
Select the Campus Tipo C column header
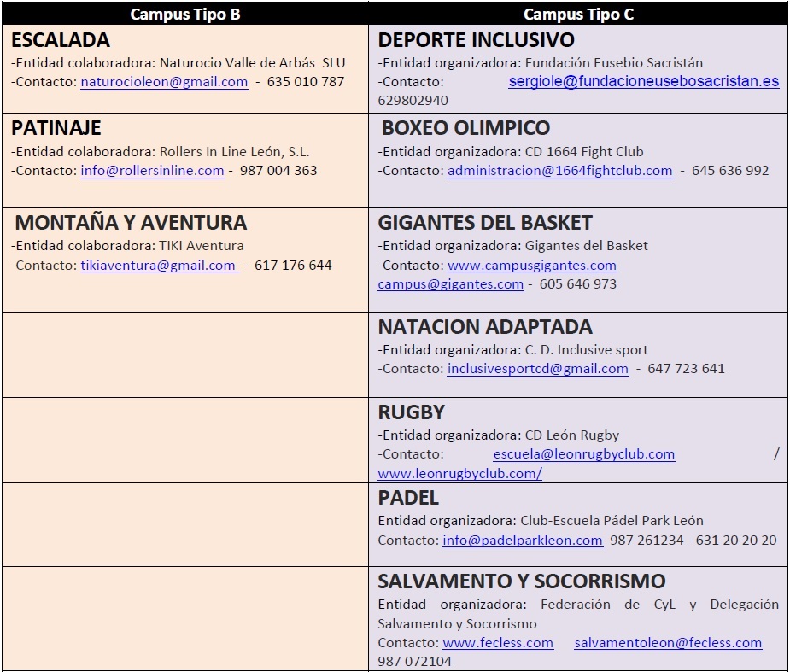(578, 15)
